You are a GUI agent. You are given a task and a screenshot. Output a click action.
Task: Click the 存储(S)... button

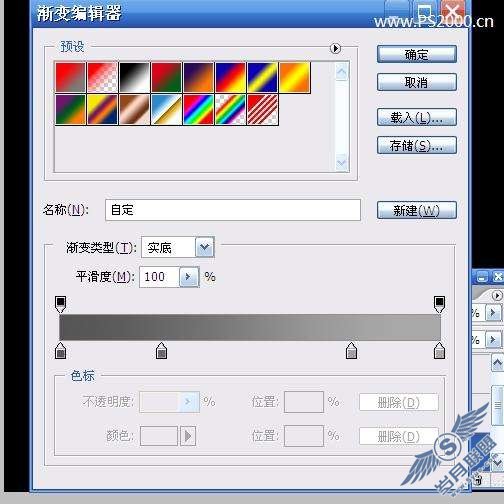[417, 145]
